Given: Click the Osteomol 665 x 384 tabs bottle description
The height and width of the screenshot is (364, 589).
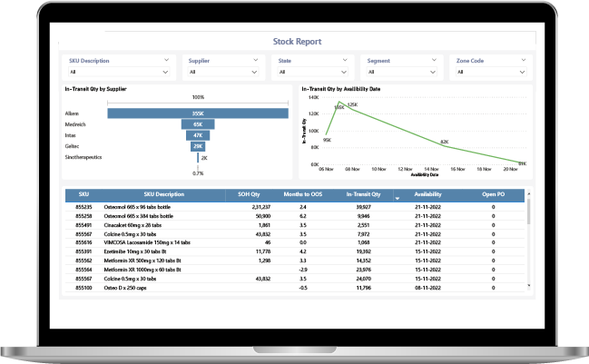Looking at the screenshot, I should (139, 216).
